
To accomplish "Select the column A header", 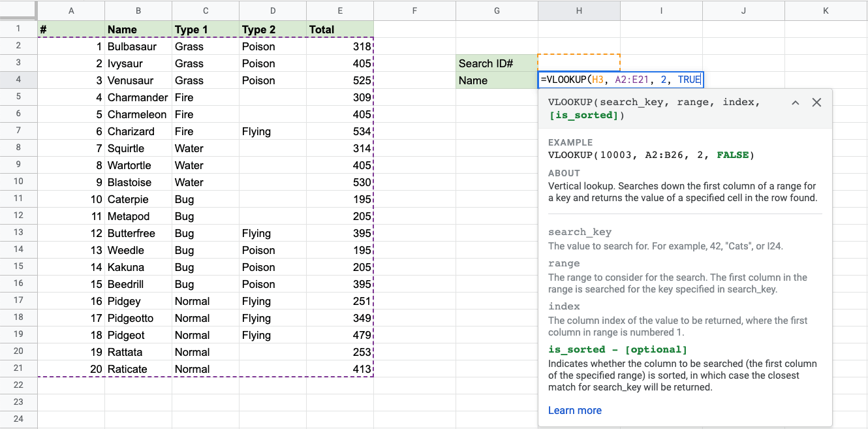I will [x=70, y=10].
